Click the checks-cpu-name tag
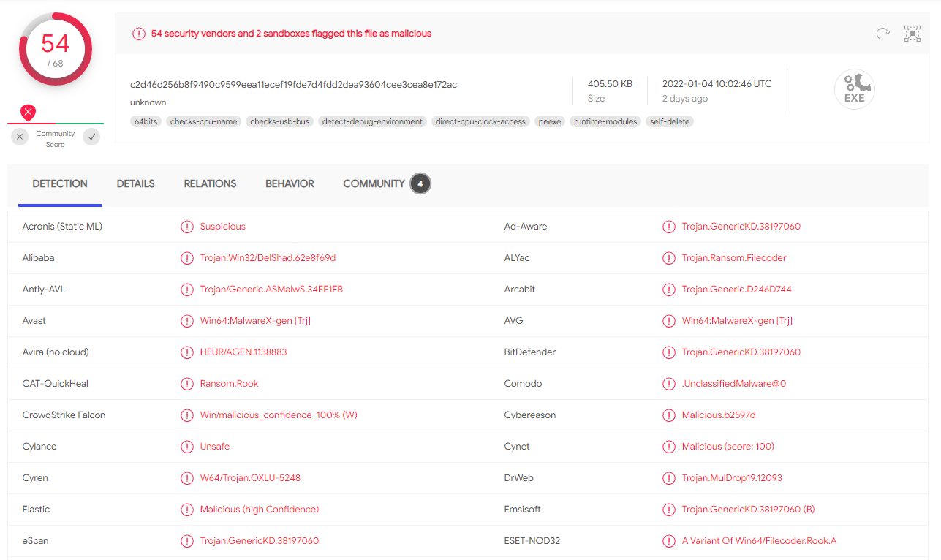Screen dimensions: 941x560 [x=203, y=121]
